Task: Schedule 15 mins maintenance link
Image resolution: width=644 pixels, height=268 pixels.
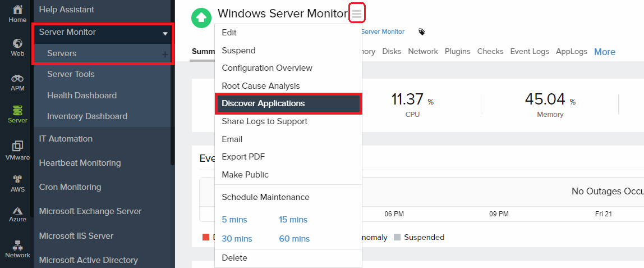Action: click(x=293, y=220)
